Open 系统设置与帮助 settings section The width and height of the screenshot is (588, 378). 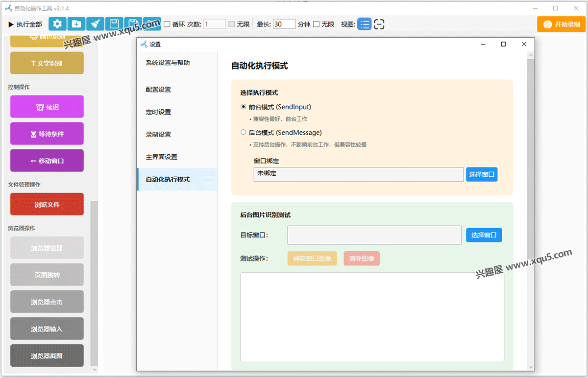(168, 63)
